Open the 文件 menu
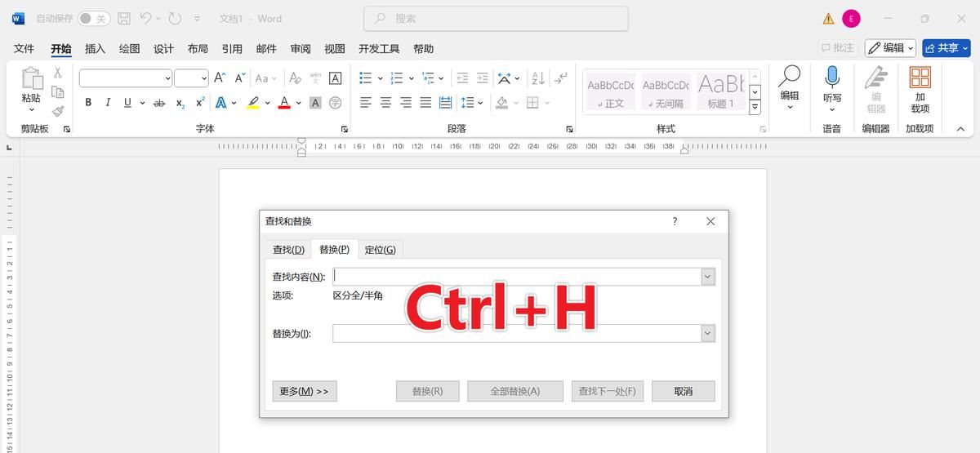 [x=24, y=49]
